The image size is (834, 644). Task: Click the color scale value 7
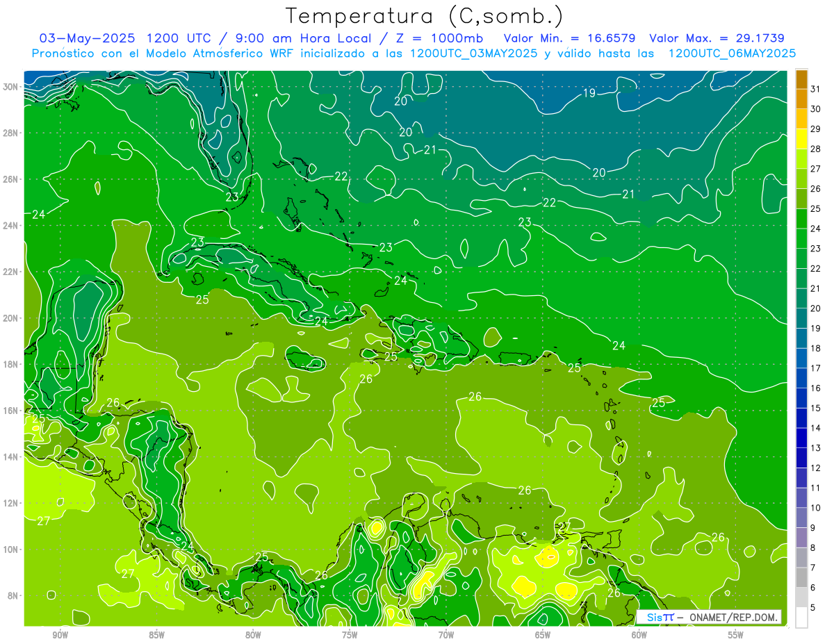click(813, 568)
